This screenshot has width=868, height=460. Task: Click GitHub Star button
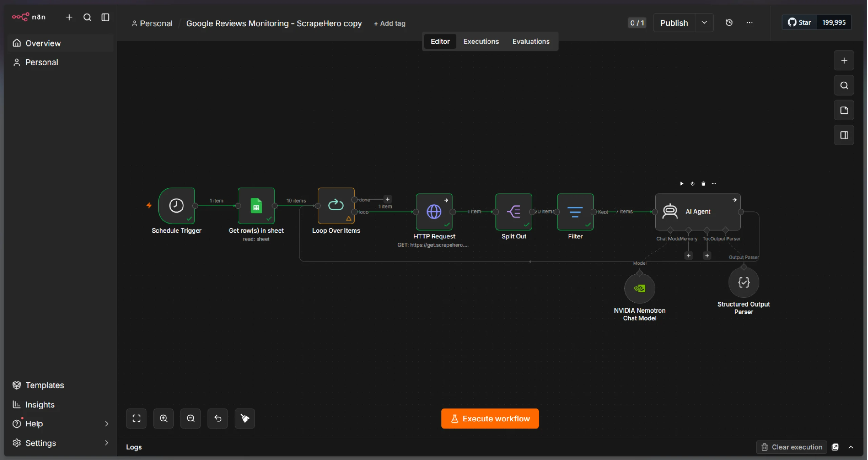click(x=799, y=22)
